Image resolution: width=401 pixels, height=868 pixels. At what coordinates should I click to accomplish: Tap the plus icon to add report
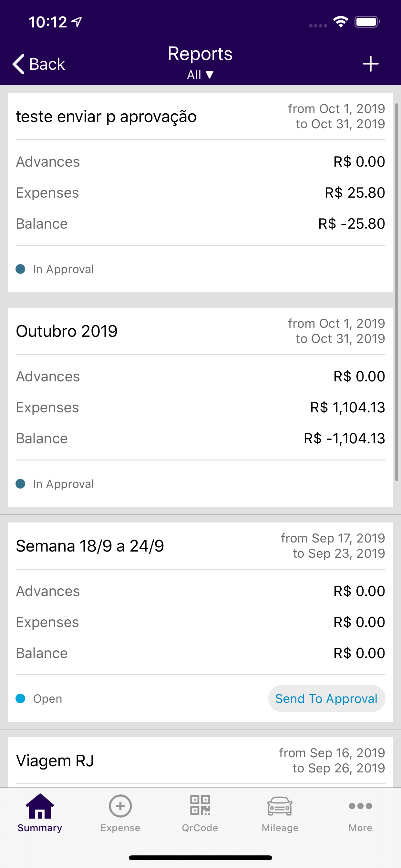point(370,64)
